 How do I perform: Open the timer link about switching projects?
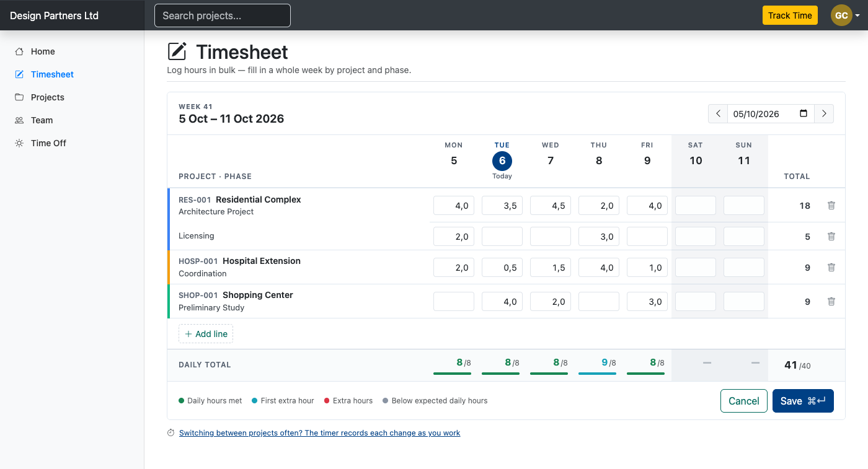(319, 433)
